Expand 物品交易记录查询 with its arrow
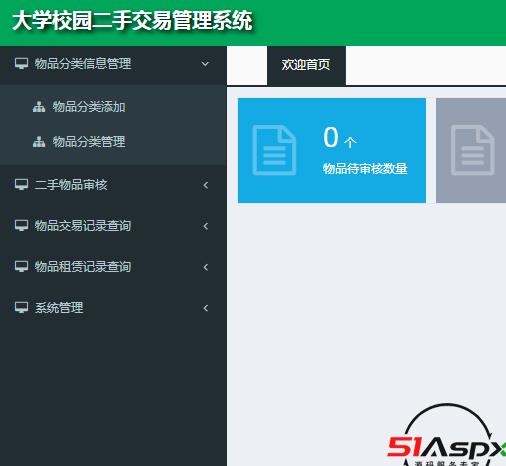 point(206,226)
